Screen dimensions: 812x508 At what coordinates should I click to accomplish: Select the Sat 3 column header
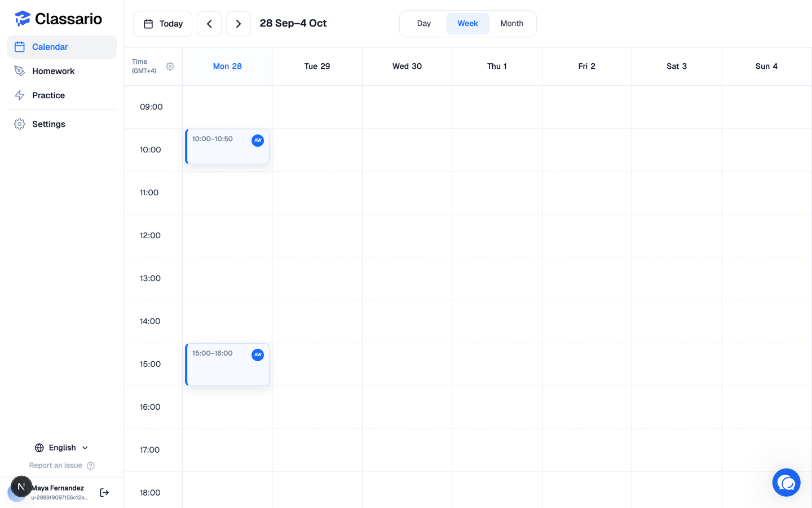coord(677,67)
